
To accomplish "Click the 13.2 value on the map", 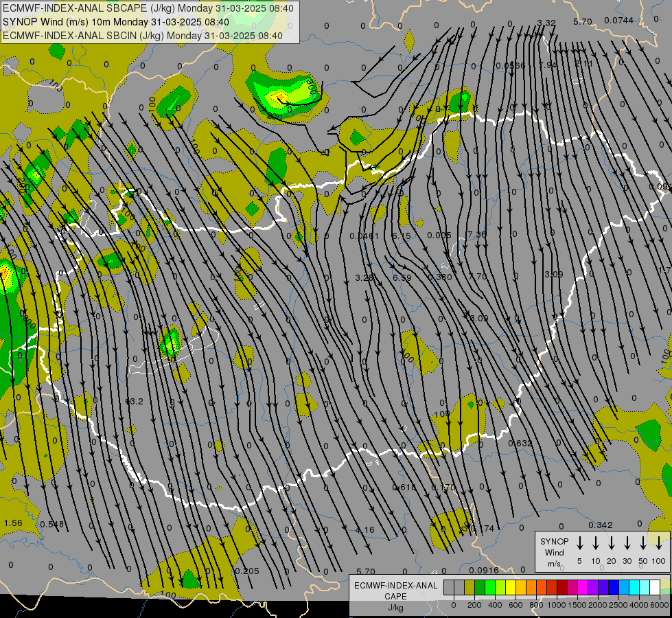I will pyautogui.click(x=134, y=402).
